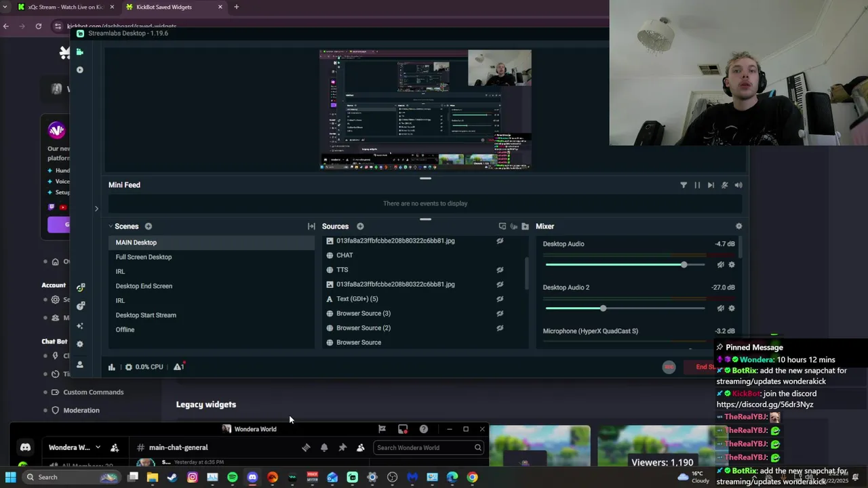The height and width of the screenshot is (488, 868).
Task: Pause the Mini Feed event queue
Action: pos(697,185)
